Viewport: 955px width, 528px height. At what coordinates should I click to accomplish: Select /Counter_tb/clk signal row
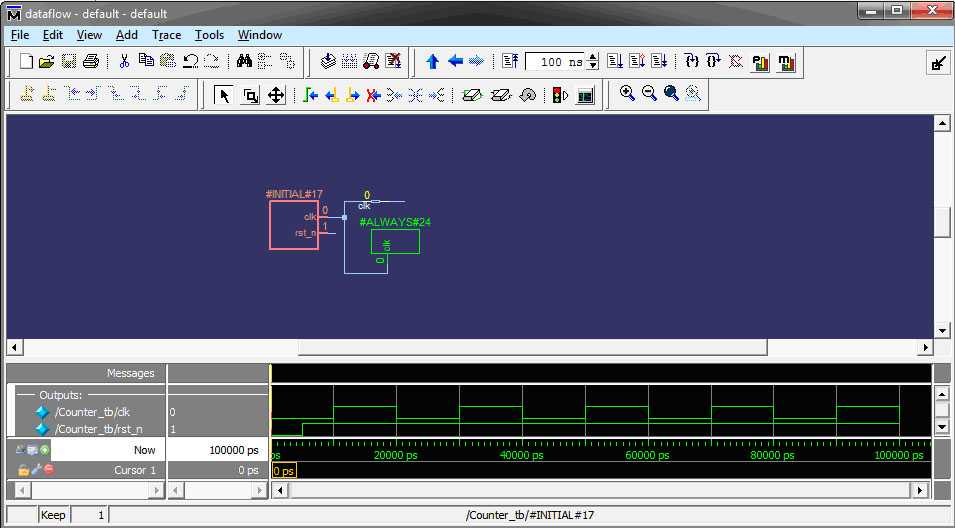click(x=92, y=412)
